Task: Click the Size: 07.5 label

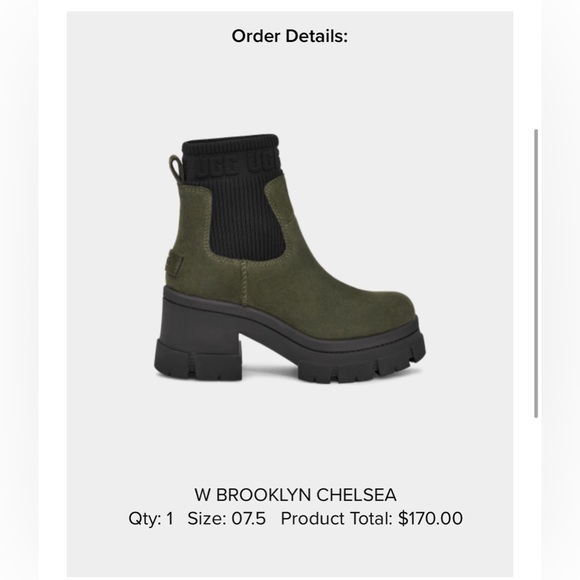Action: (226, 518)
